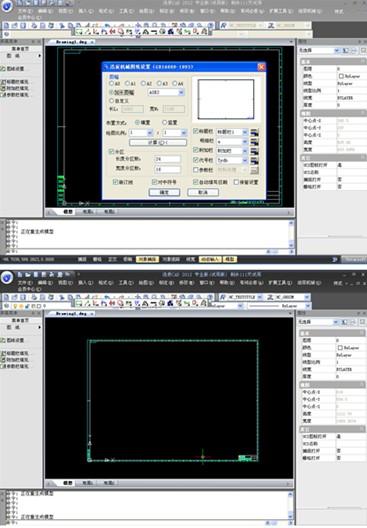Click the 标题栏 preview icon button
Viewport: 367px width, 528px height.
[x=255, y=132]
